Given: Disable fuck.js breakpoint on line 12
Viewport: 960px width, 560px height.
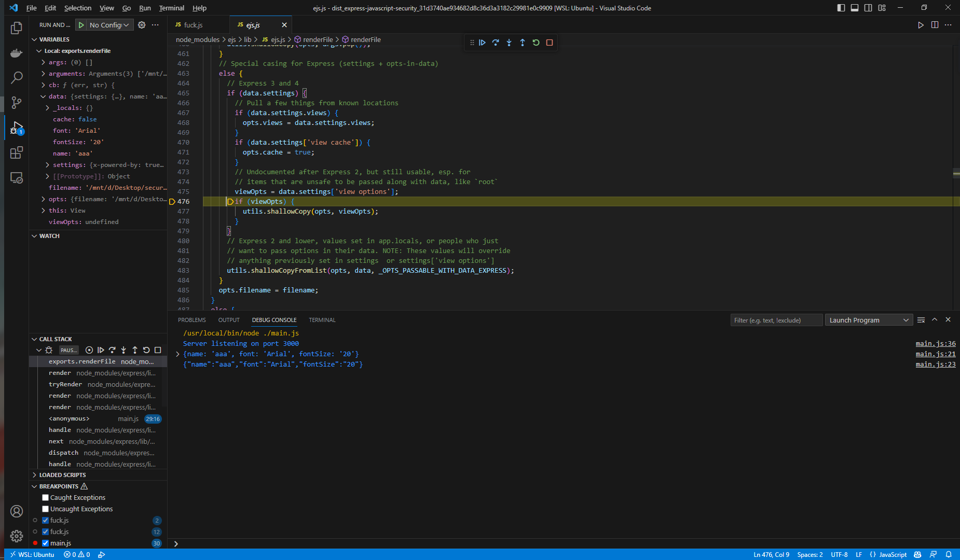Looking at the screenshot, I should click(x=45, y=532).
